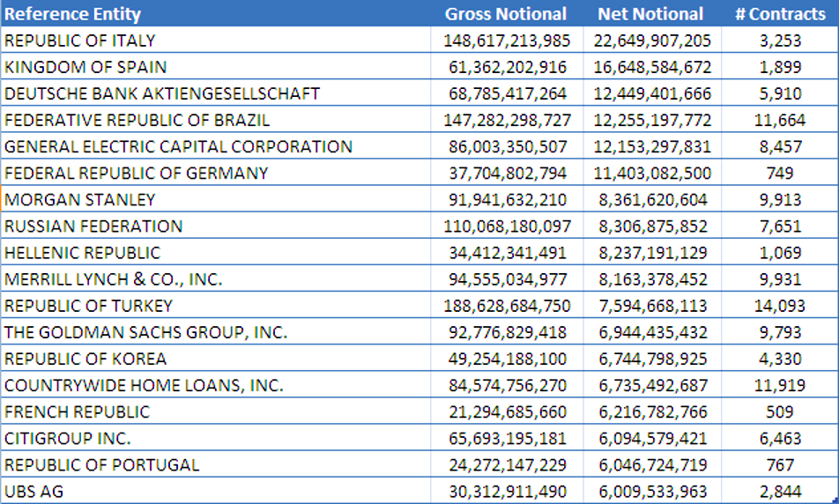Click contracts count 14,093 for Turkey
This screenshot has height=504, width=839.
point(779,306)
